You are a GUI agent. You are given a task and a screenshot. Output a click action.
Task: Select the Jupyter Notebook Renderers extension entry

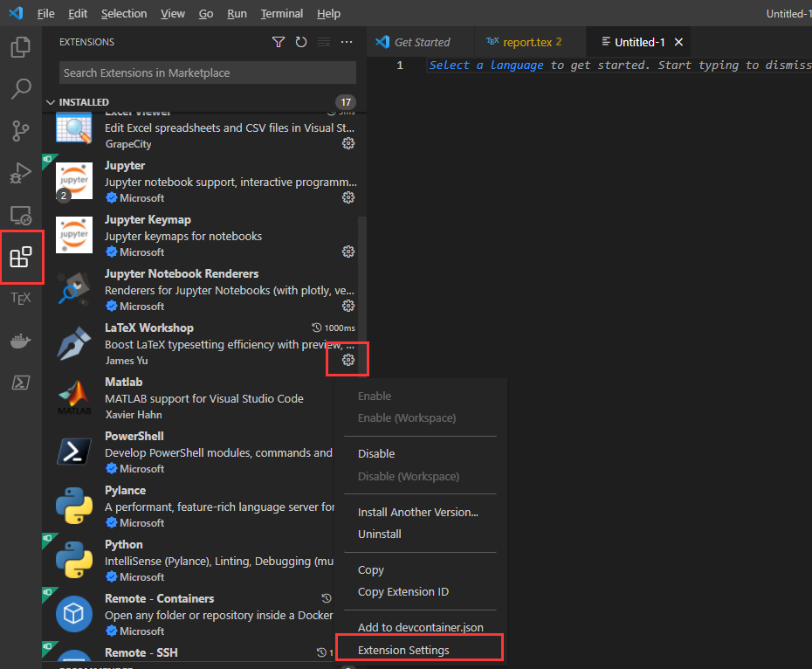(204, 290)
